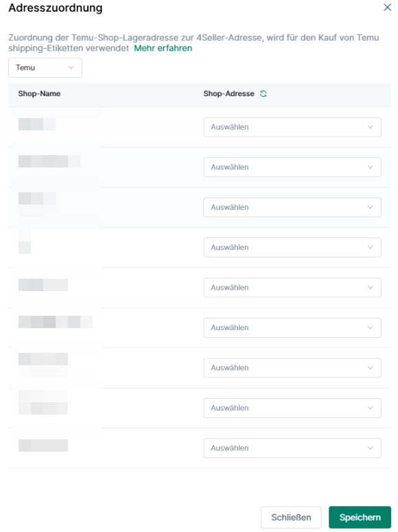
Task: Open the Temu platform dropdown
Action: [45, 67]
